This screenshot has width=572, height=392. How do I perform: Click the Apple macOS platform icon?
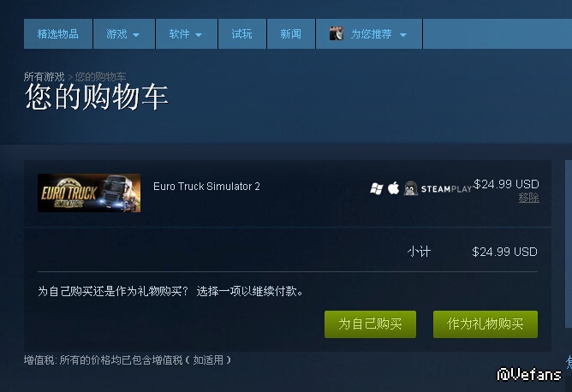(x=393, y=188)
